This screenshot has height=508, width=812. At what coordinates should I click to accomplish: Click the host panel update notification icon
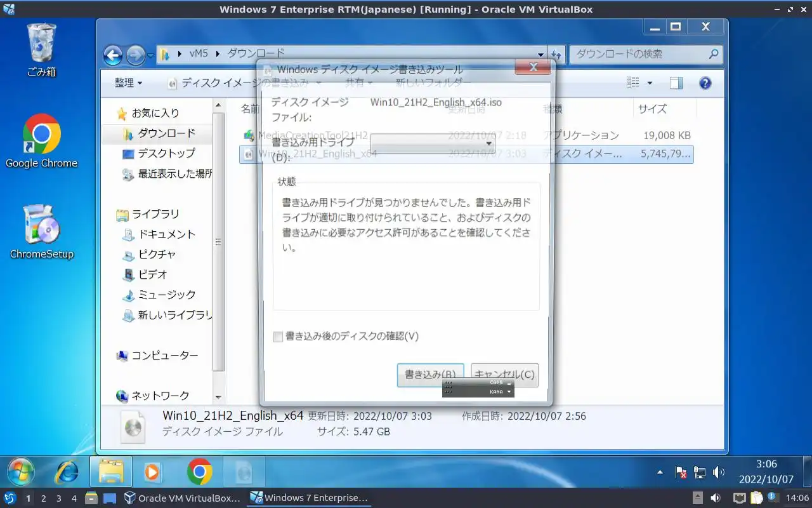773,498
